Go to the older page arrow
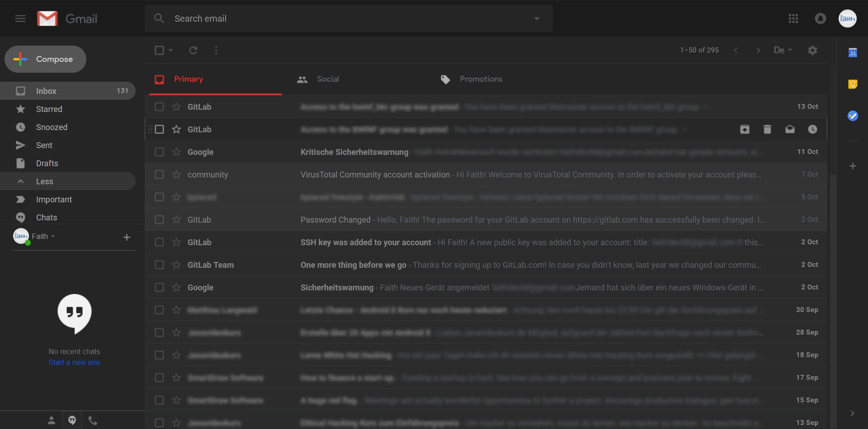The width and height of the screenshot is (868, 429). (x=758, y=50)
